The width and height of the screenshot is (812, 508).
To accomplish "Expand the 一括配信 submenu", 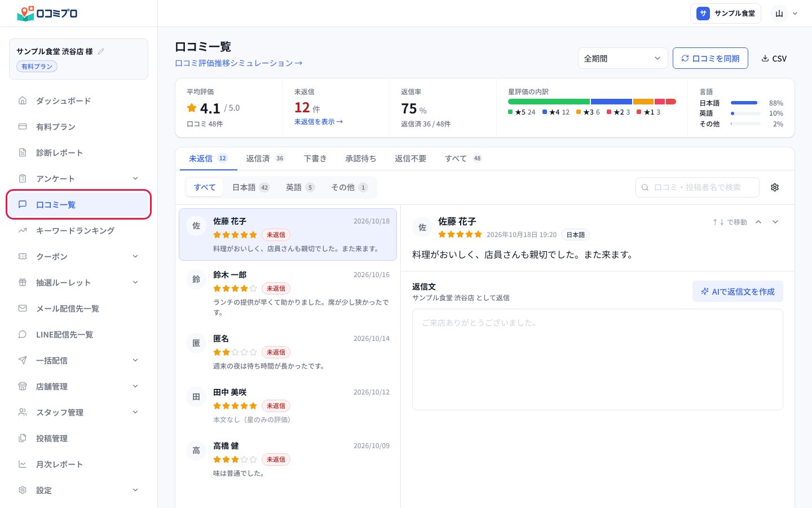I will [135, 360].
